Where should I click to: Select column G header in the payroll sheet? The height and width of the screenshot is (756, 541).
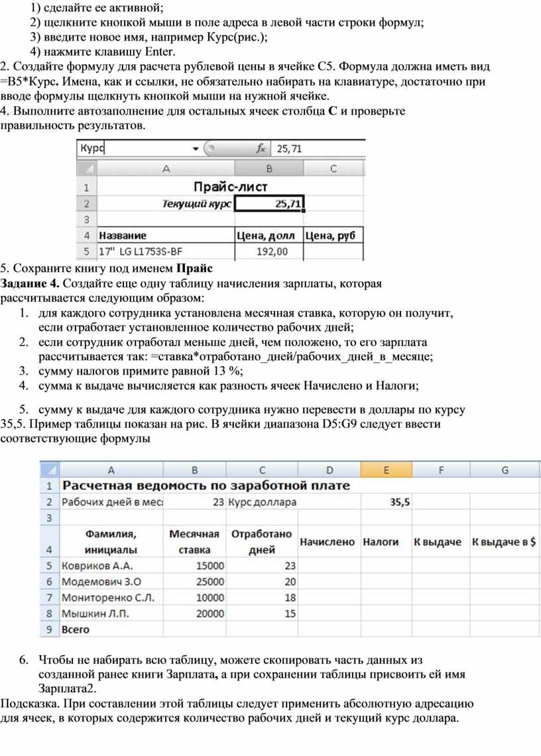(505, 470)
